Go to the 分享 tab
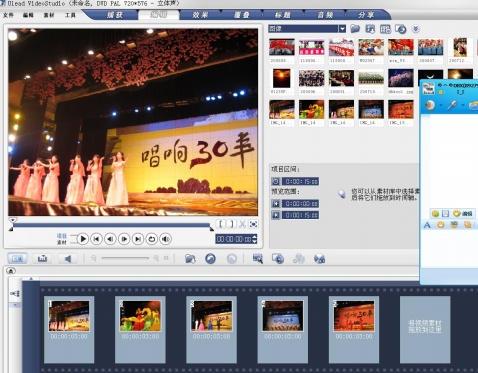This screenshot has width=478, height=373. (x=366, y=15)
